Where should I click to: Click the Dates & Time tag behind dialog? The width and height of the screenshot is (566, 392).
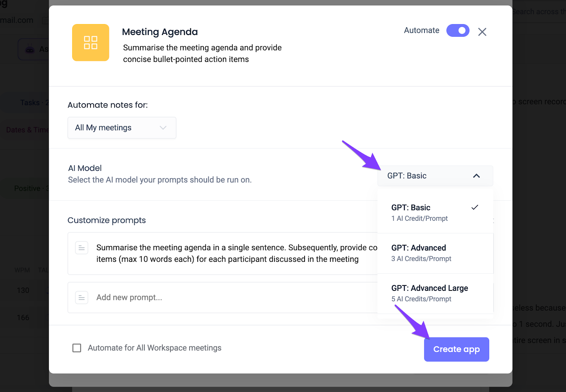pos(27,130)
